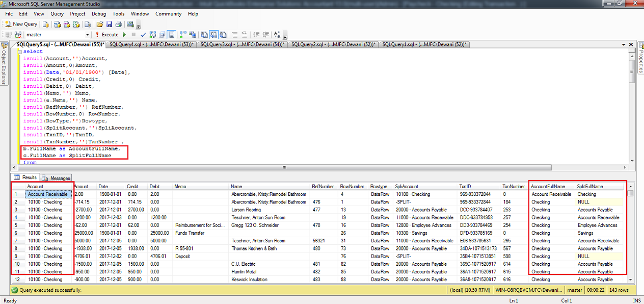The height and width of the screenshot is (304, 644).
Task: Click the Results to Text icon
Action: point(203,35)
